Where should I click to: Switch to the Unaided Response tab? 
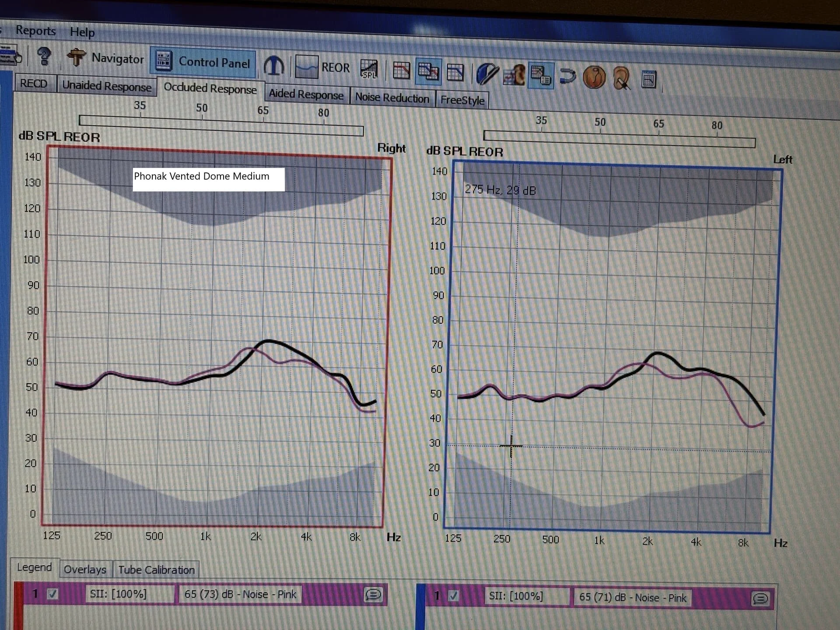pyautogui.click(x=107, y=86)
